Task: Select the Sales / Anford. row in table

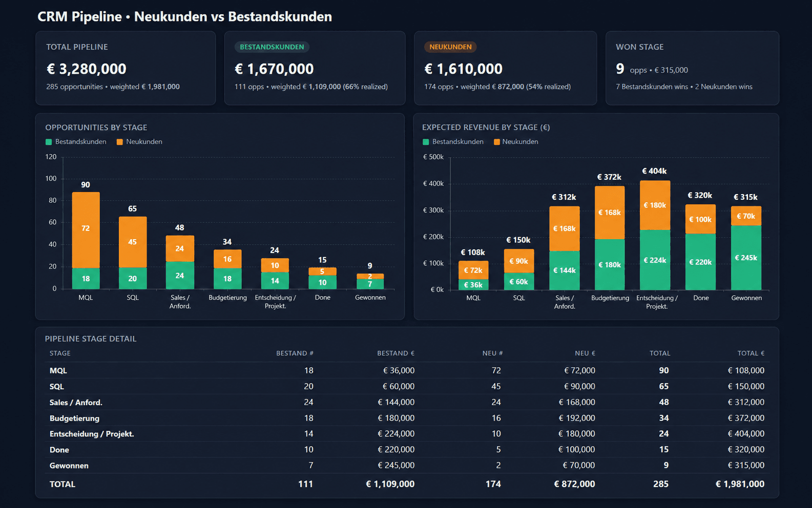Action: pos(407,403)
